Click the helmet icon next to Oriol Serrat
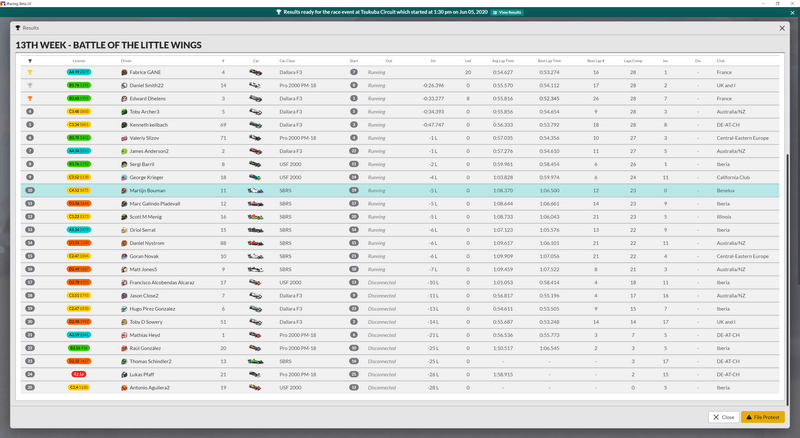800x438 pixels. pos(124,230)
